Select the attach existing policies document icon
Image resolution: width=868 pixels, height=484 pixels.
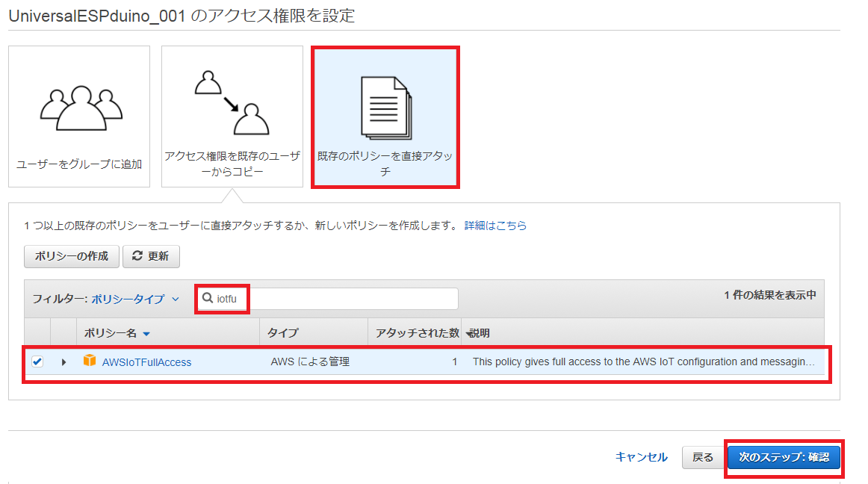coord(385,106)
